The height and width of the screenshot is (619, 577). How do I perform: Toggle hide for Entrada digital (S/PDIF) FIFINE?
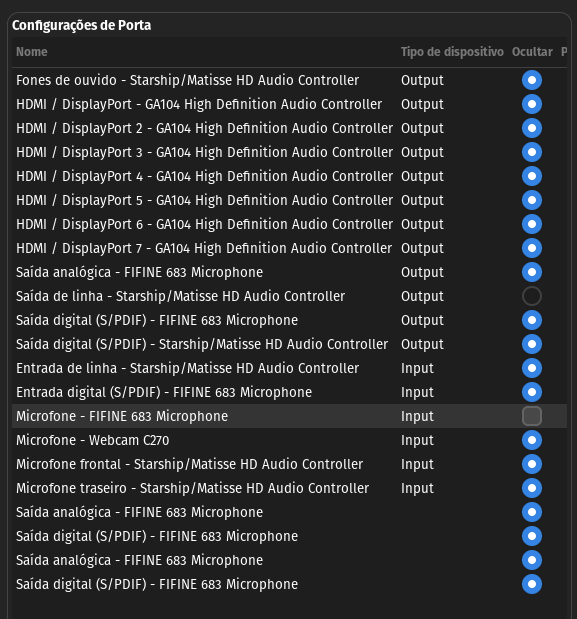click(532, 392)
